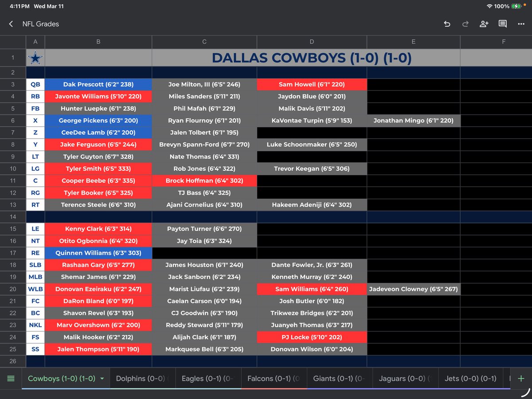Screen dimensions: 532x399
Task: Tap the back arrow beside NFL Grades
Action: 11,24
